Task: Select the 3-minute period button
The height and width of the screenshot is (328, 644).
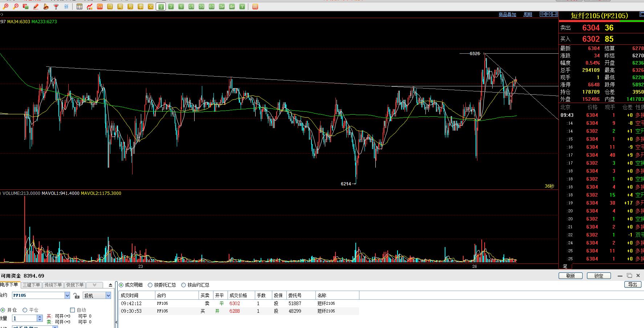Action: point(171,7)
